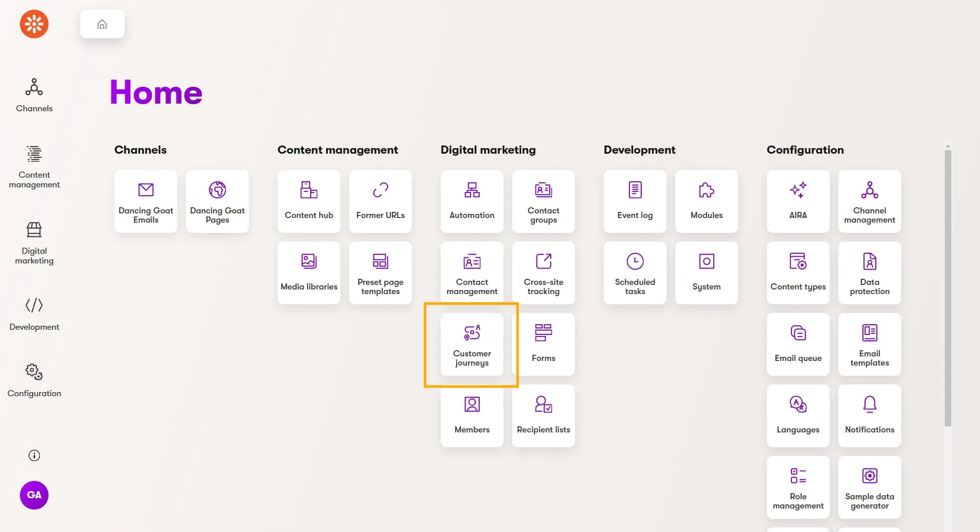Open Development in the left sidebar
The width and height of the screenshot is (980, 532).
[34, 315]
